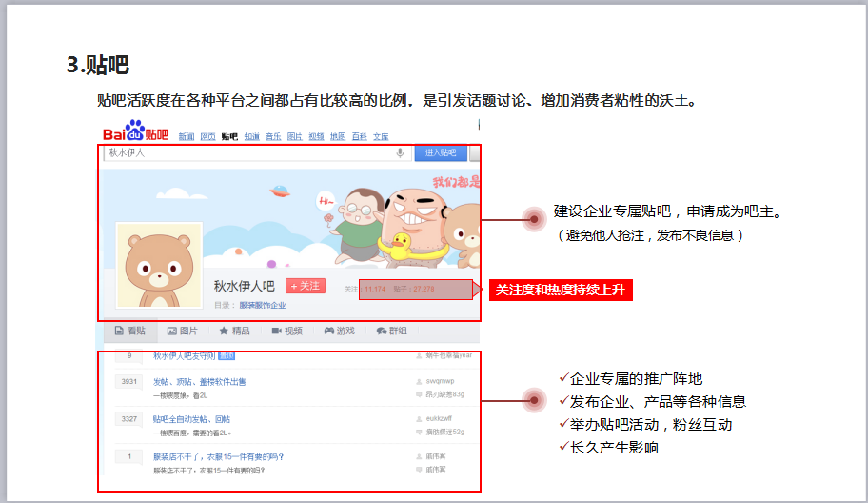Click the red +关注 follow button
Image resolution: width=868 pixels, height=503 pixels.
point(306,286)
